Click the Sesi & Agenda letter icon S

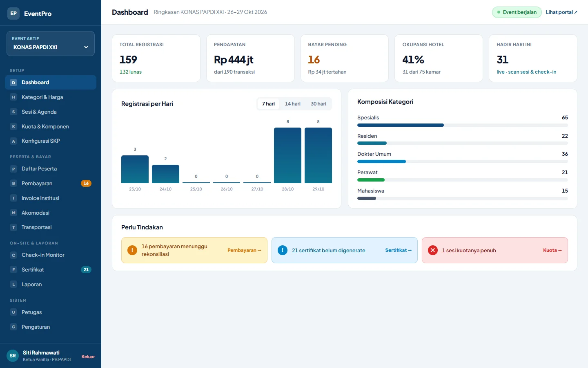[x=13, y=112]
